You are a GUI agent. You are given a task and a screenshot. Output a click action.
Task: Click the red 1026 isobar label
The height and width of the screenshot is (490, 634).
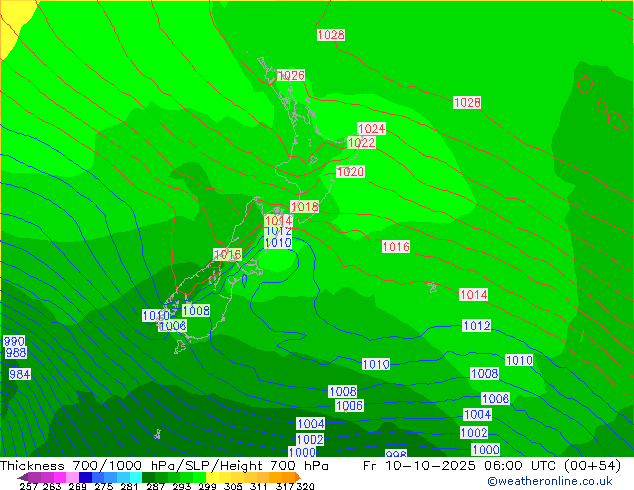point(291,75)
